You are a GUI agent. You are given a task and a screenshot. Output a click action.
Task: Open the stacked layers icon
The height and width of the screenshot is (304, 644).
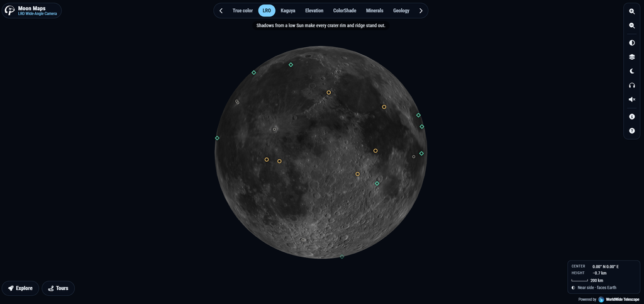pyautogui.click(x=631, y=57)
